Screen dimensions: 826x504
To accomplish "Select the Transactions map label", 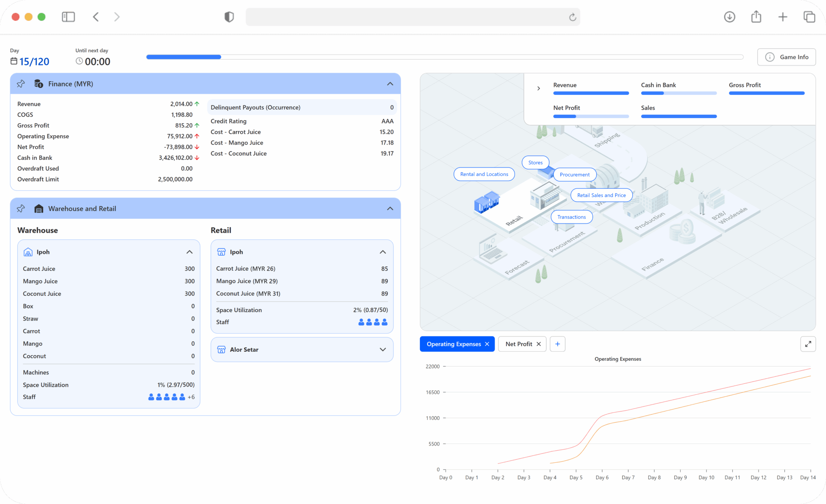I will (x=571, y=217).
